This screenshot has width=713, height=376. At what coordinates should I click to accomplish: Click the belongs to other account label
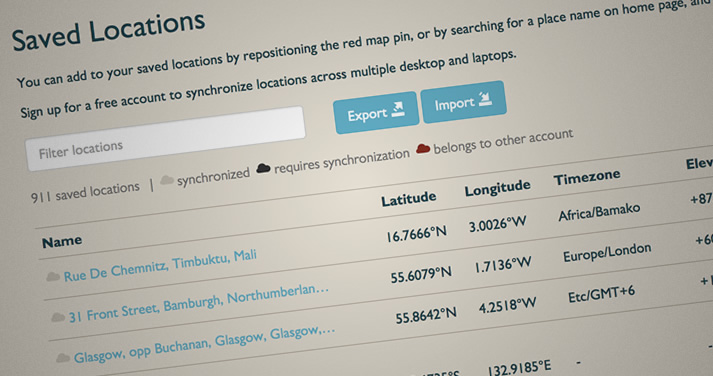point(503,142)
